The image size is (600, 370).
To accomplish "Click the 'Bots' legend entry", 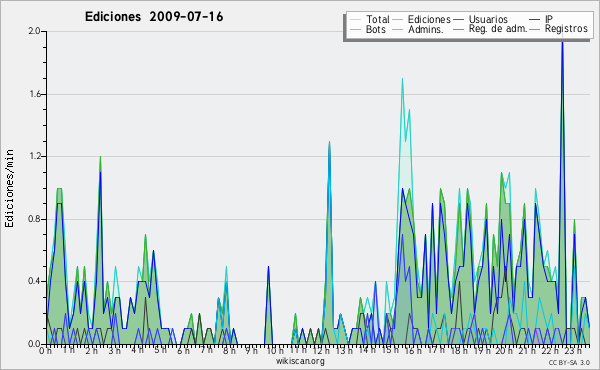I will (x=375, y=29).
